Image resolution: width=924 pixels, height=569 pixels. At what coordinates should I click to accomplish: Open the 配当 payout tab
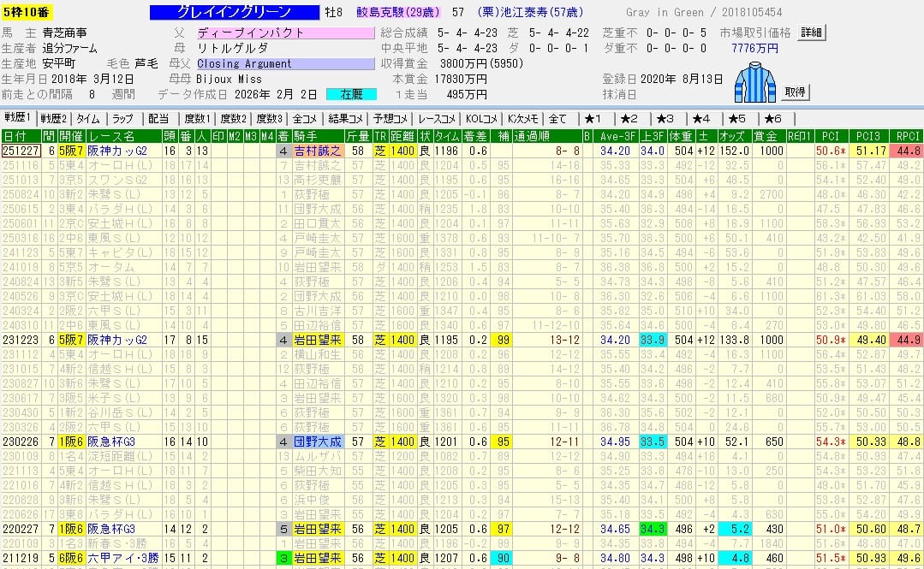tap(158, 118)
